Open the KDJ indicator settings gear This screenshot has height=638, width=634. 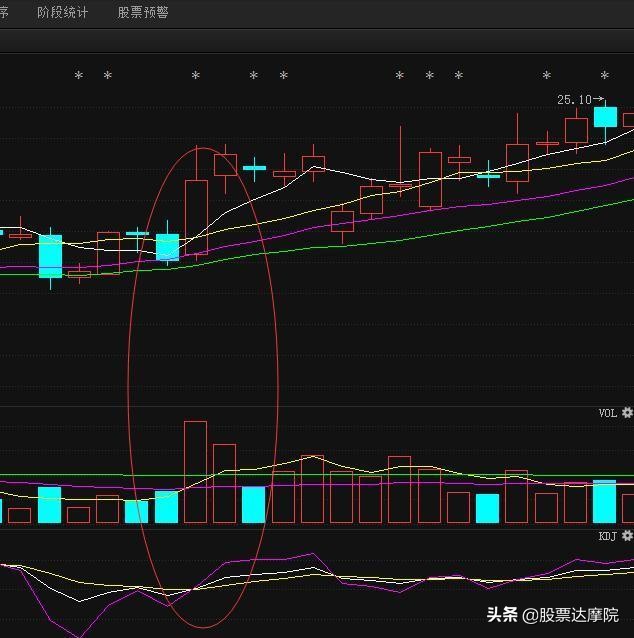click(627, 536)
